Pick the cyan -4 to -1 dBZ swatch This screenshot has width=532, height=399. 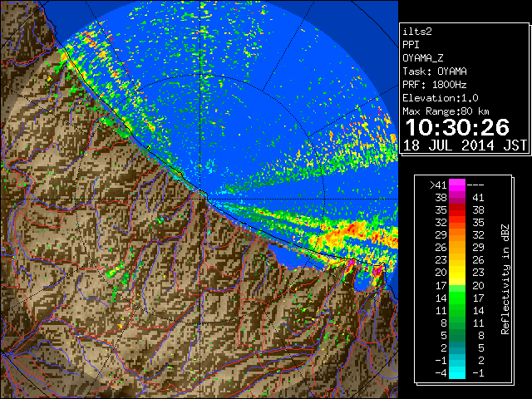[x=457, y=373]
